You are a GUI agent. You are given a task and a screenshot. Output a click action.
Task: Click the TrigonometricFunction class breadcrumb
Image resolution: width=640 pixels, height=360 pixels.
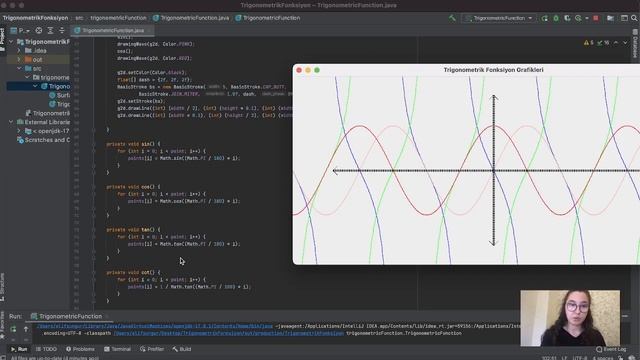268,18
